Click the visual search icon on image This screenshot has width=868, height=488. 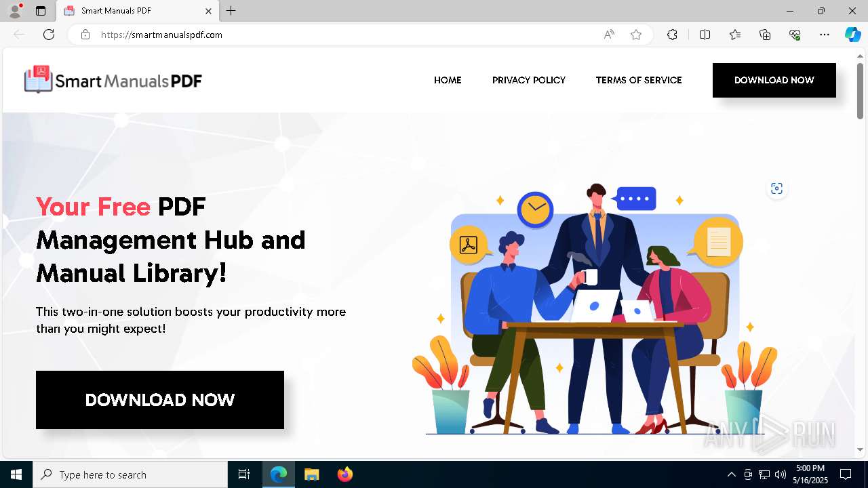(776, 188)
